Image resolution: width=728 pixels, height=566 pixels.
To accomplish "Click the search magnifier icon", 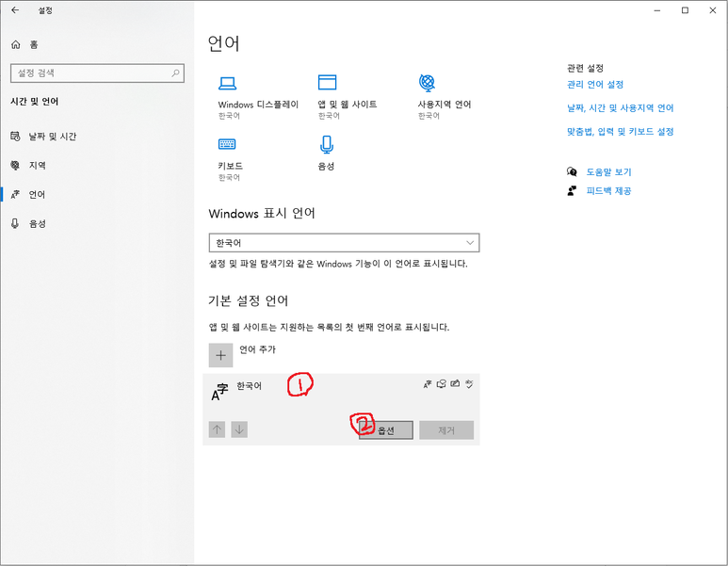I will click(175, 73).
